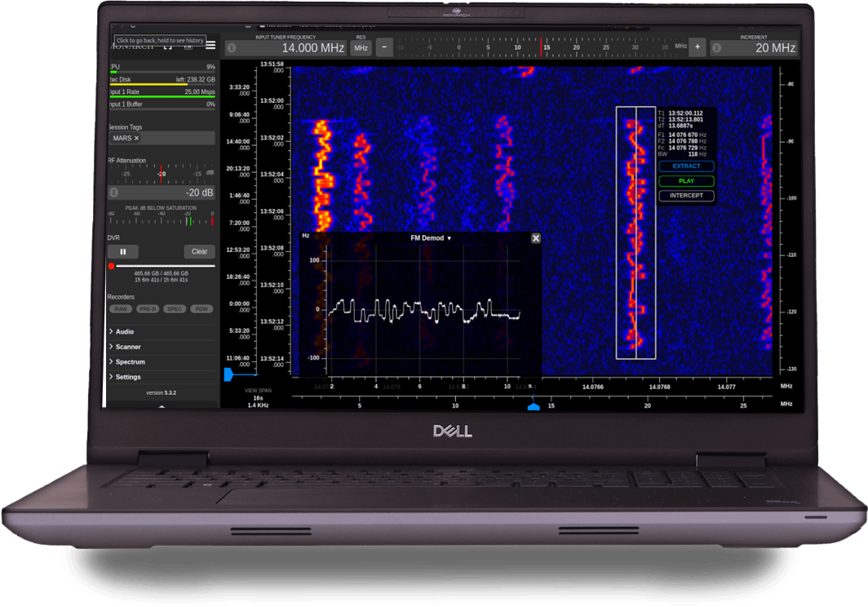Expand the Spectrum section

click(x=130, y=362)
